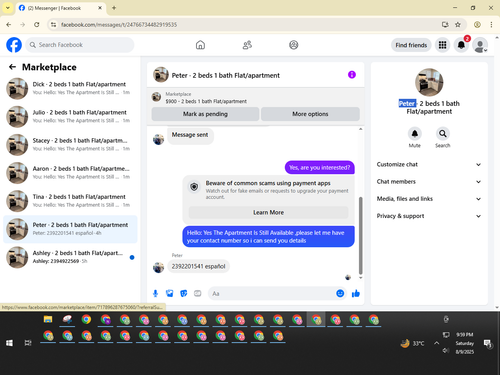Open the Windows Start menu

(9, 343)
